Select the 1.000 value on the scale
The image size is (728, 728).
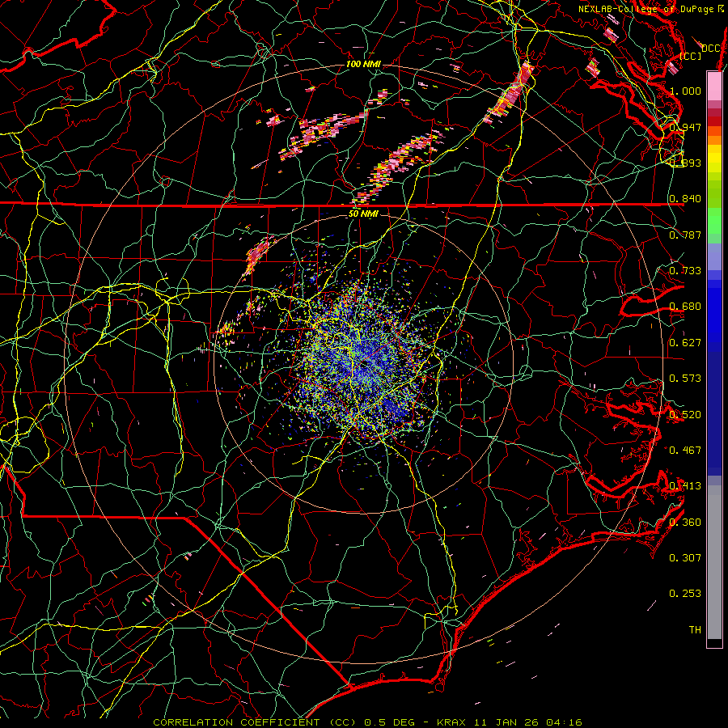685,91
